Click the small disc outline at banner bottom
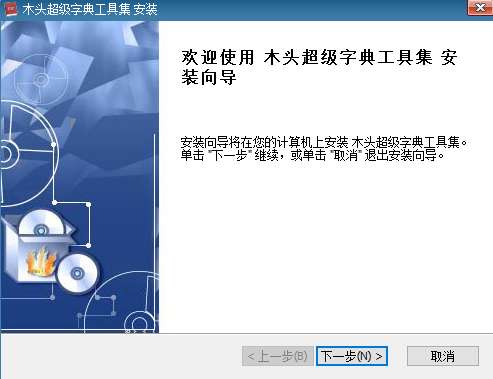The image size is (493, 379). pos(140,323)
